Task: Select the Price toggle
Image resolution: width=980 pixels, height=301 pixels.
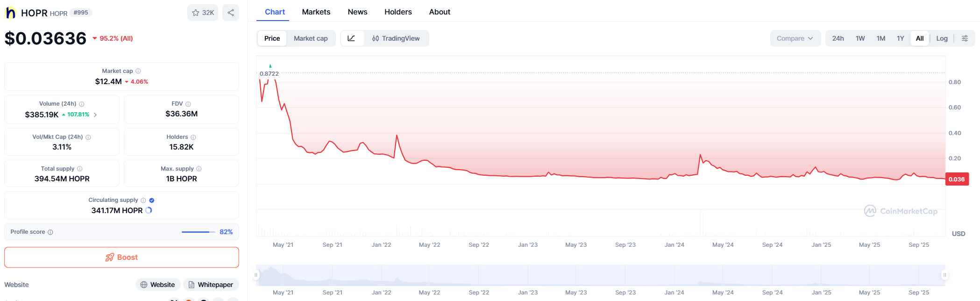Action: pos(272,38)
